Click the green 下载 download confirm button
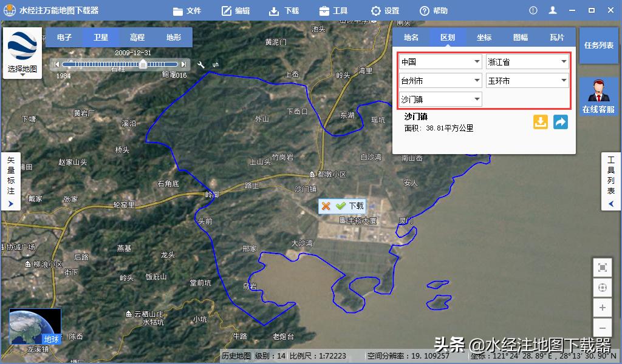The width and height of the screenshot is (622, 364). pyautogui.click(x=349, y=206)
